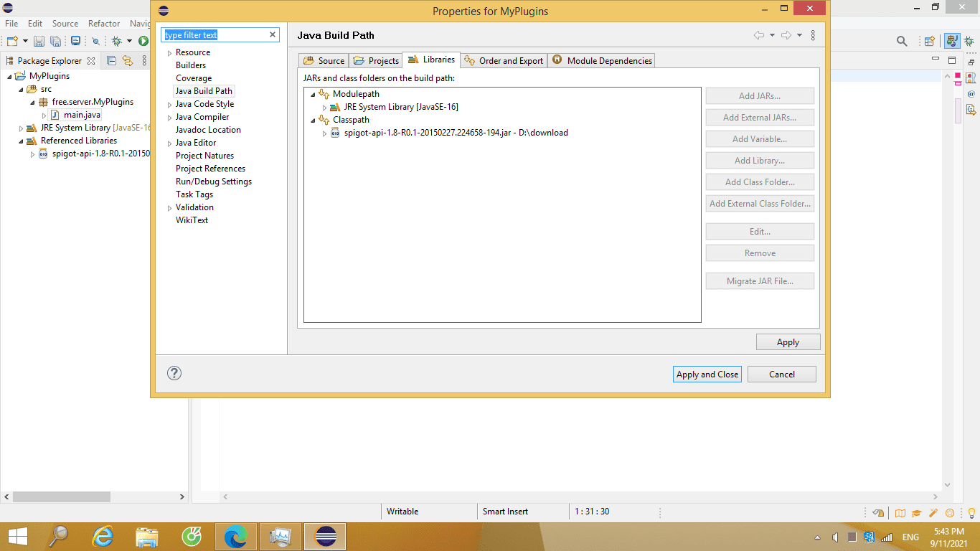The width and height of the screenshot is (980, 551).
Task: Click the Windows Start button
Action: pyautogui.click(x=17, y=536)
